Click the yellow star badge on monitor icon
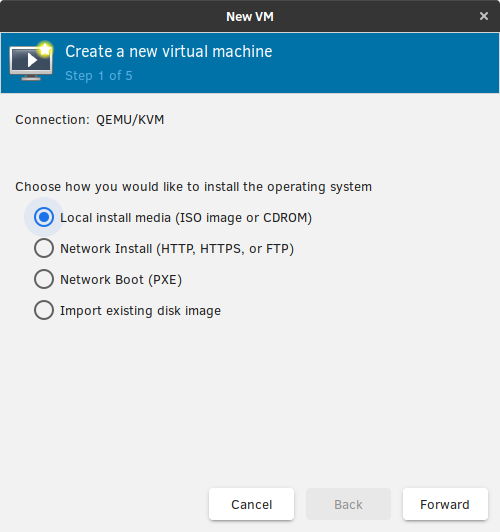Screen dimensions: 500x532 (x=45, y=49)
